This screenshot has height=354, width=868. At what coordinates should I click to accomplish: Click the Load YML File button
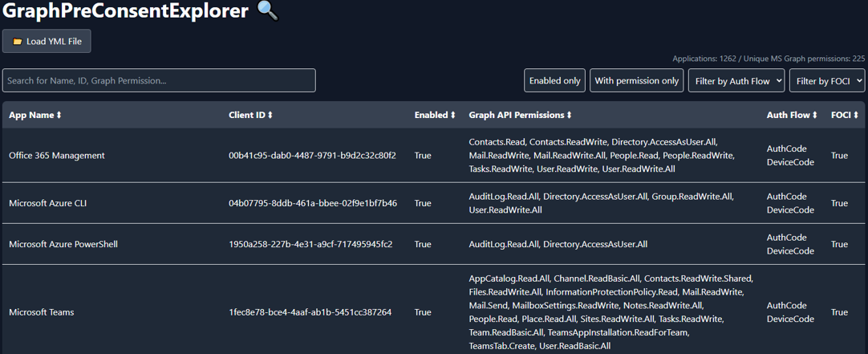tap(47, 41)
